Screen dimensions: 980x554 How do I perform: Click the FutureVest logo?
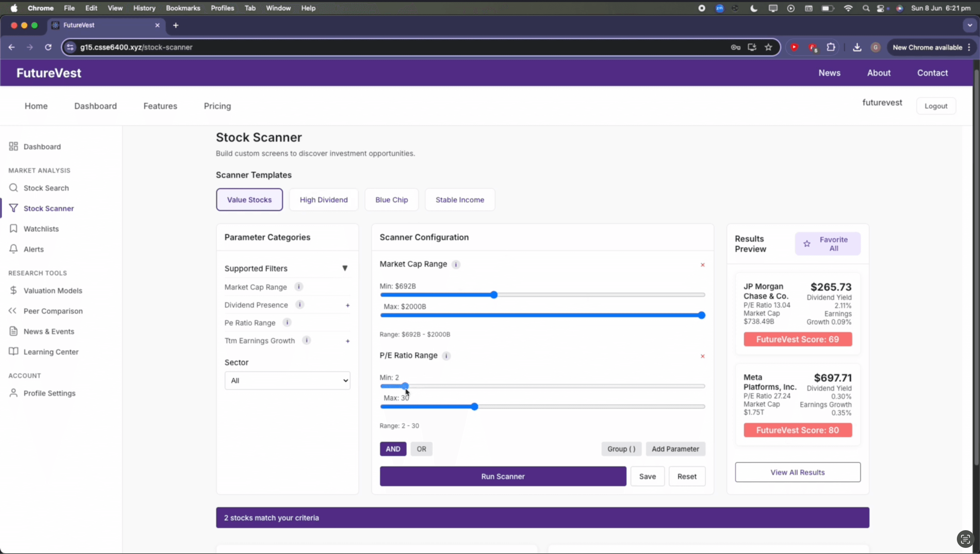pyautogui.click(x=49, y=73)
